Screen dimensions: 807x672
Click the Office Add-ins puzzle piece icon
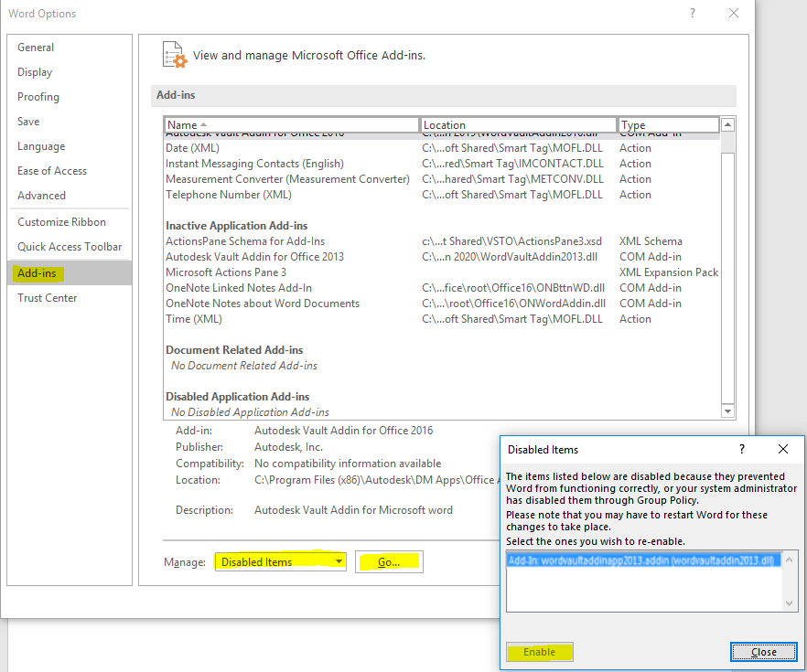174,55
